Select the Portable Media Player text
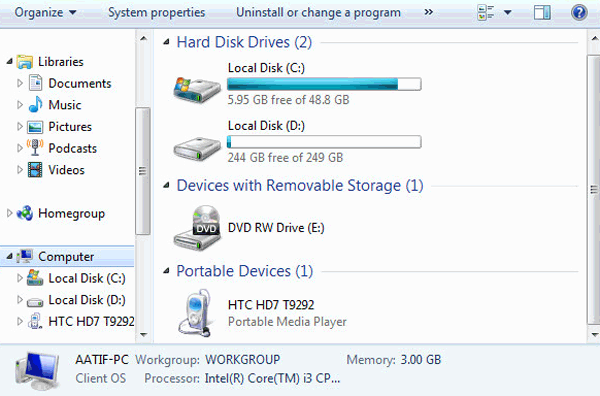Viewport: 600px width, 396px height. (287, 322)
